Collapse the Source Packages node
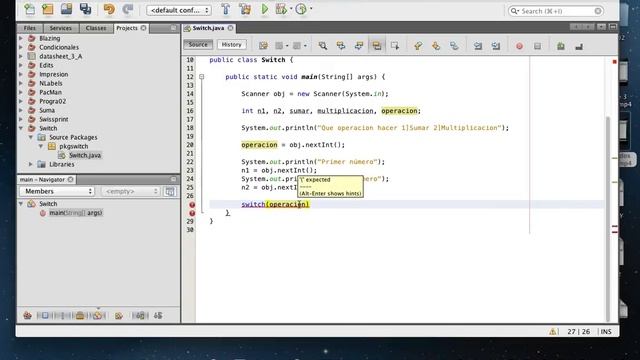The image size is (640, 360). (31, 137)
